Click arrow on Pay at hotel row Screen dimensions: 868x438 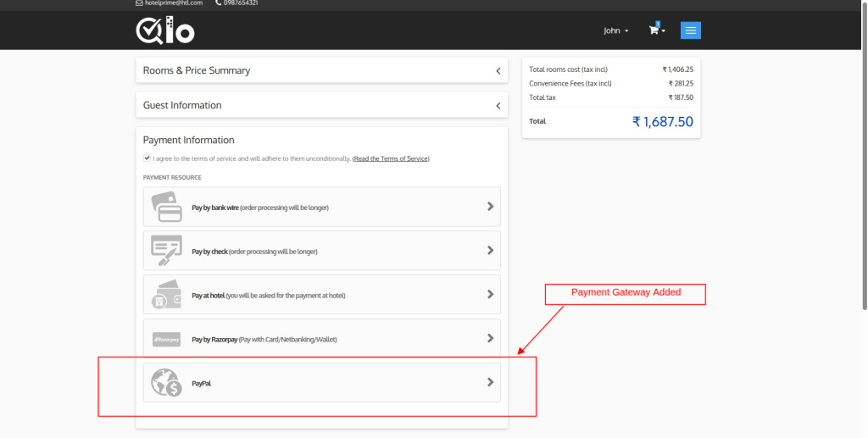click(490, 295)
